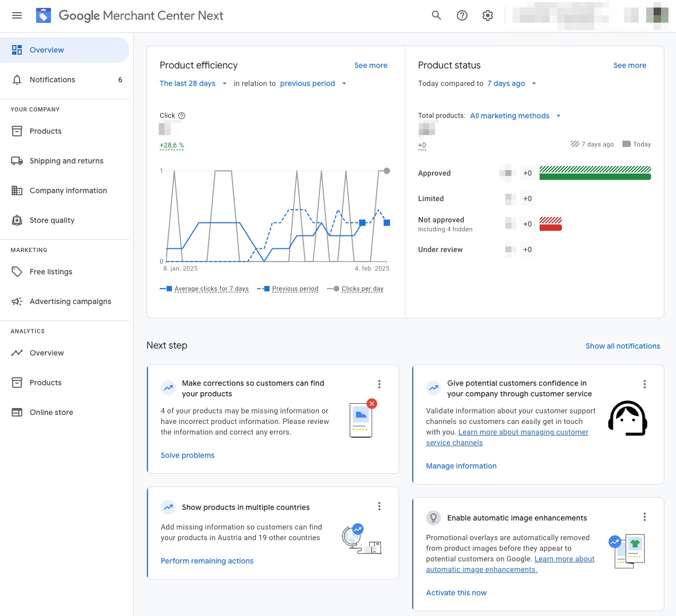
Task: Click the red Not approved bar
Action: pos(551,228)
